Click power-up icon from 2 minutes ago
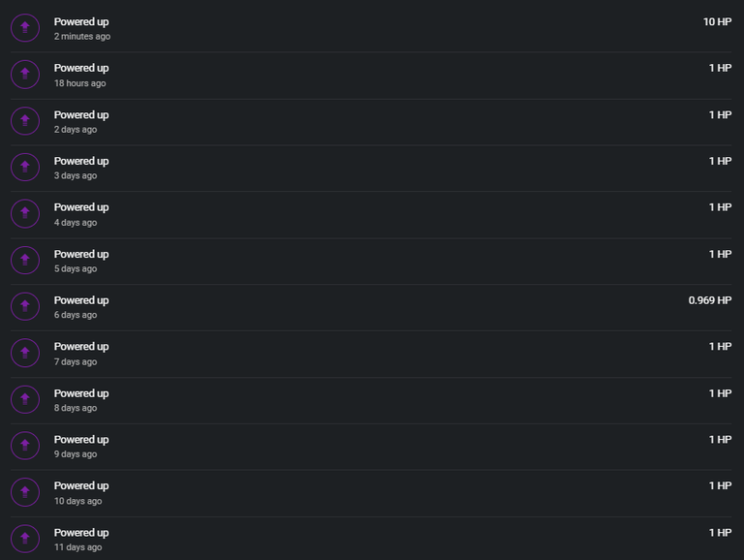 pos(25,28)
